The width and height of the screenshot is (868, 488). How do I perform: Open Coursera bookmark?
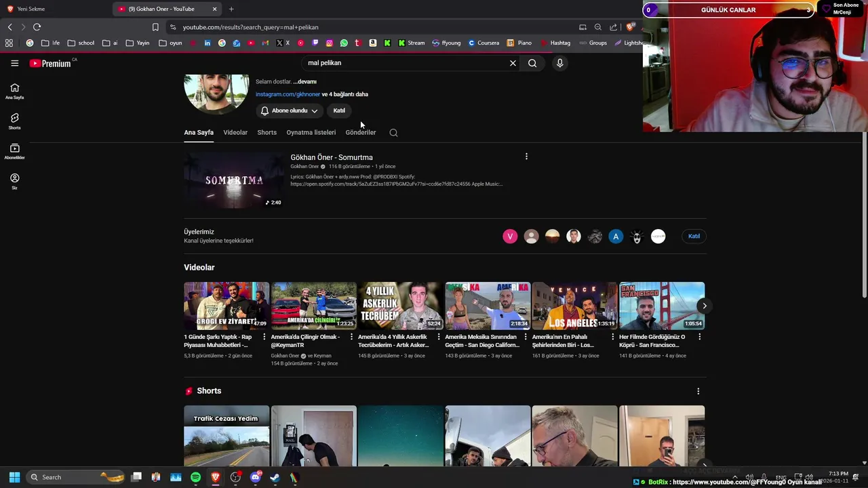484,43
